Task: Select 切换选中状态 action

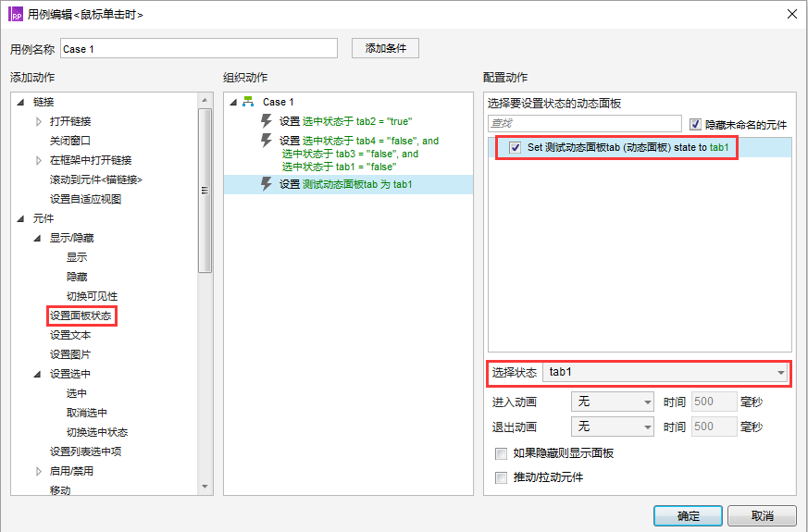Action: click(x=97, y=432)
